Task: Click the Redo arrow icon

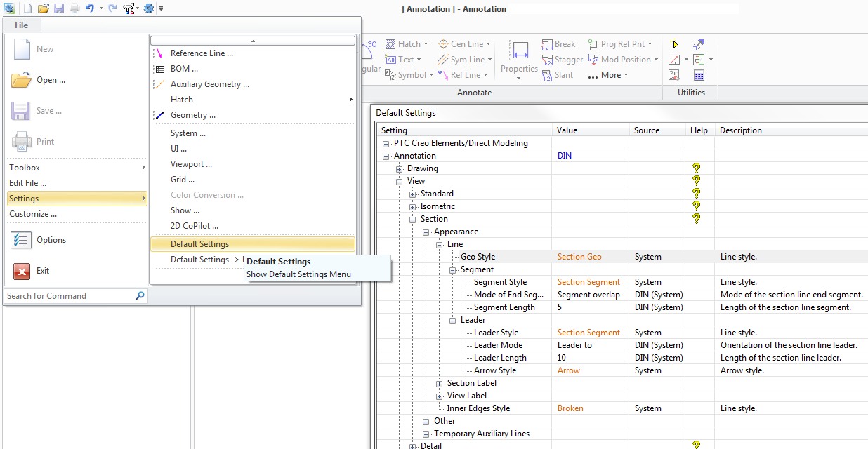Action: click(x=112, y=8)
